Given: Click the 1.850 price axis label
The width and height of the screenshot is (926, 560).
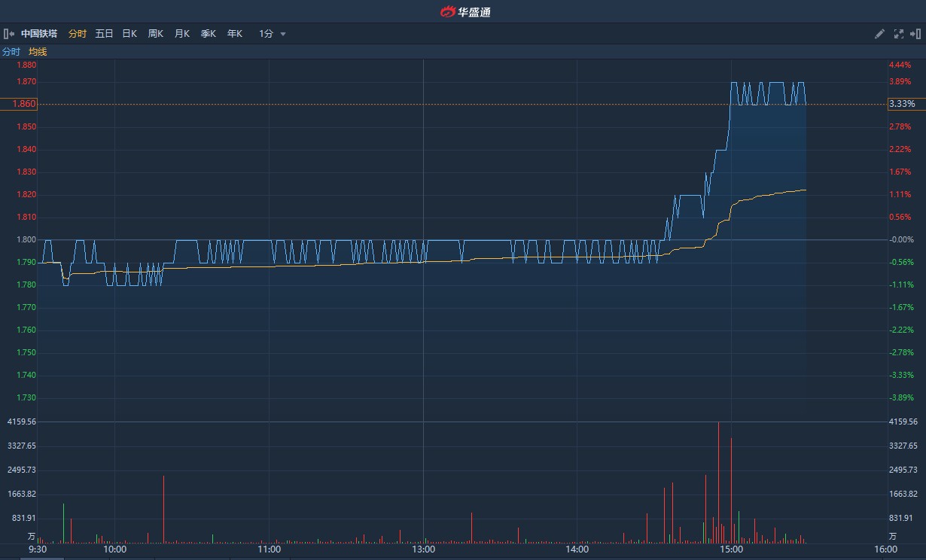Looking at the screenshot, I should (x=26, y=126).
